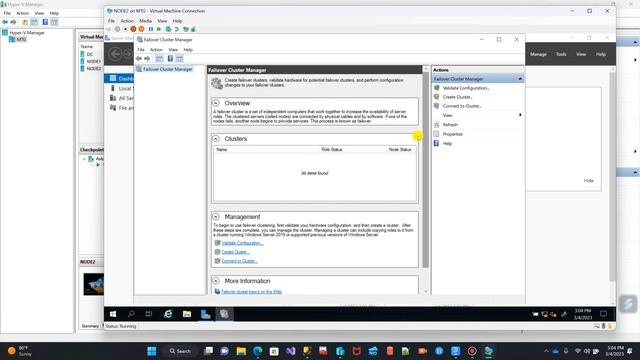Open File Explorer in VM taskbar
The width and height of the screenshot is (640, 360).
point(187,314)
